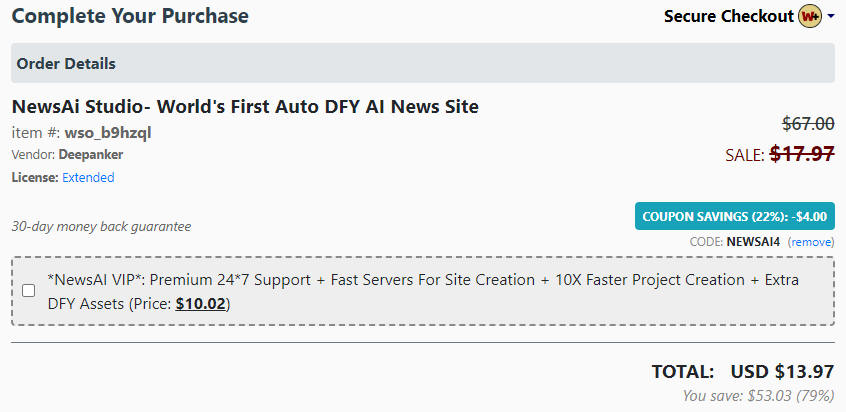This screenshot has height=412, width=846.
Task: Click the NewsAi Studio product title
Action: coord(245,107)
